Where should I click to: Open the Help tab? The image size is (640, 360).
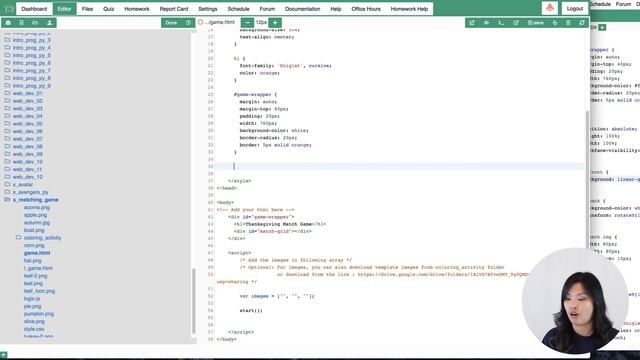[336, 9]
